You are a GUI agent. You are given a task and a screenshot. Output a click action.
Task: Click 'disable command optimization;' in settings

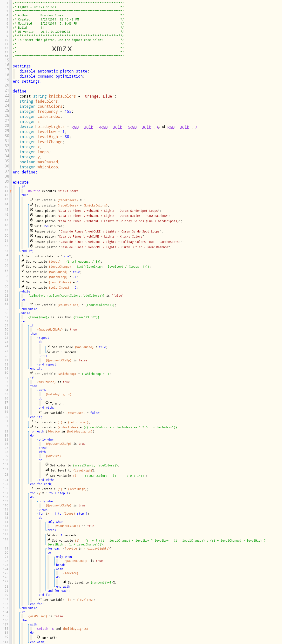52,76
